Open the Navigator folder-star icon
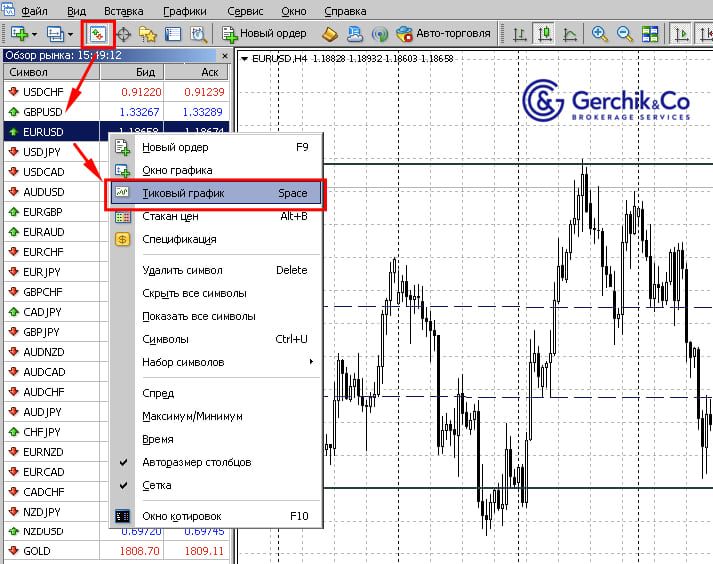The height and width of the screenshot is (564, 713). click(x=148, y=34)
